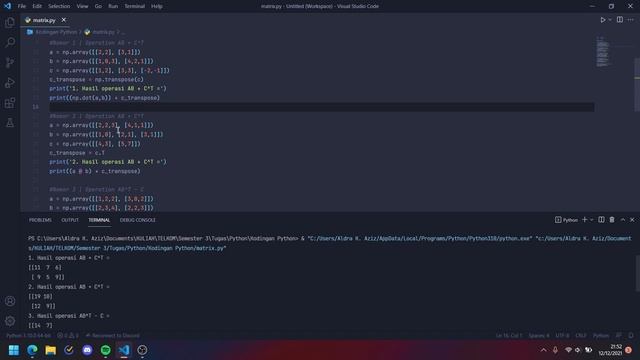The width and height of the screenshot is (640, 360).
Task: Open the Testing flask icon view
Action: tap(10, 122)
